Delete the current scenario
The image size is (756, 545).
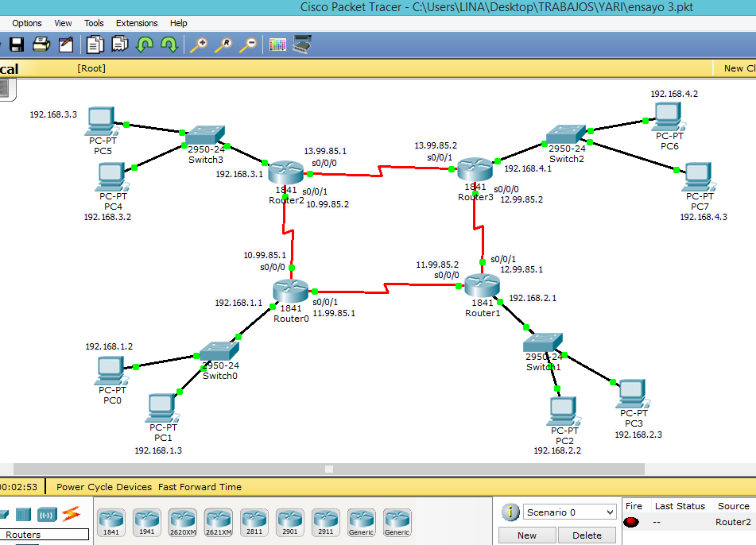click(x=587, y=535)
